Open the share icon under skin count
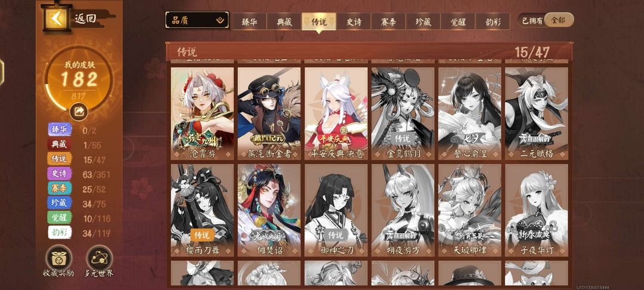The image size is (644, 290). point(79,111)
